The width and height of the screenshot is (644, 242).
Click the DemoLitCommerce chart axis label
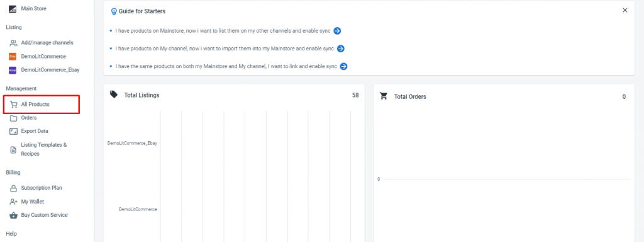click(138, 209)
